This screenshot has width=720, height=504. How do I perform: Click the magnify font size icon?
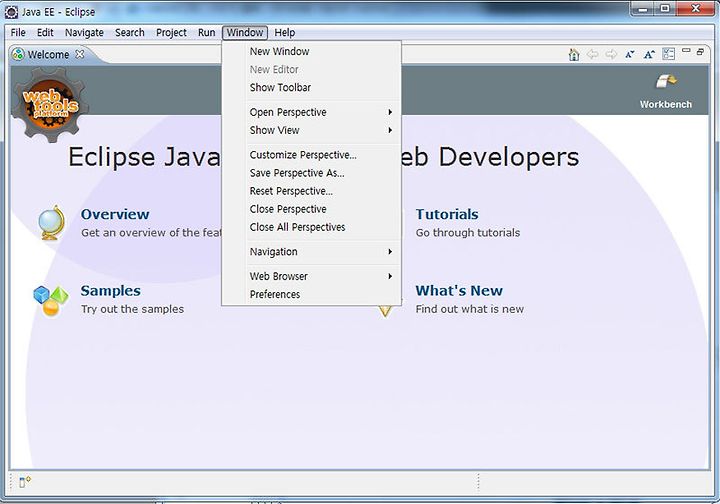[649, 54]
